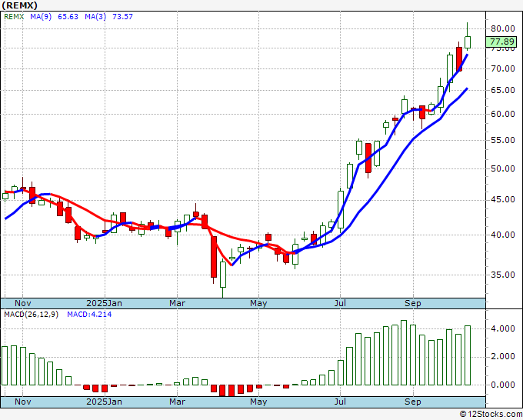Click the rightmost green MACD histogram bar
This screenshot has height=420, width=523.
468,355
